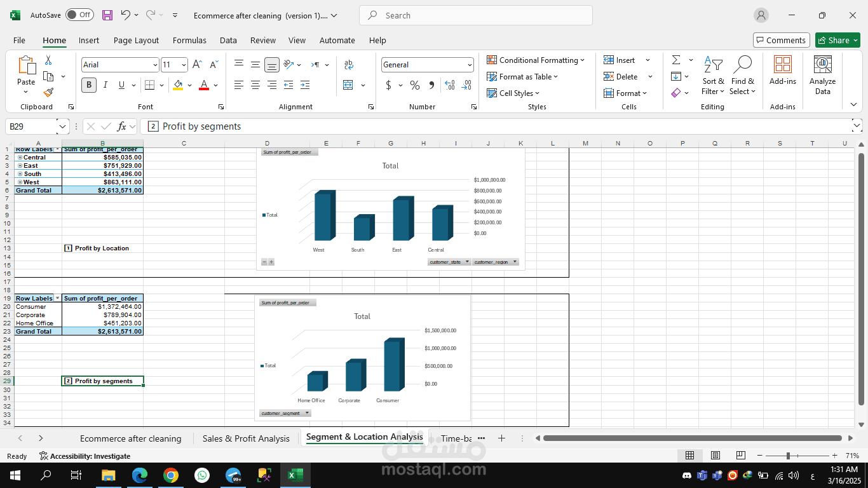Switch to Page Break Preview view
Image resolution: width=868 pixels, height=488 pixels.
[740, 456]
